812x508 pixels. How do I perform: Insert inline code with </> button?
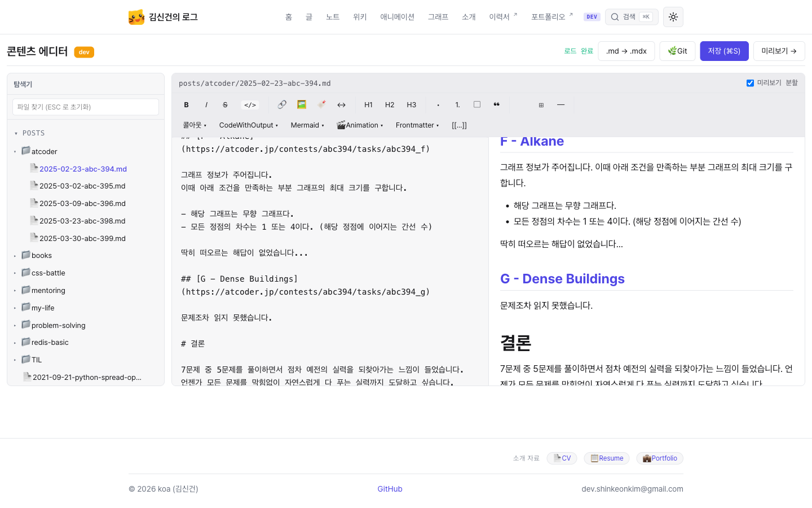[250, 105]
